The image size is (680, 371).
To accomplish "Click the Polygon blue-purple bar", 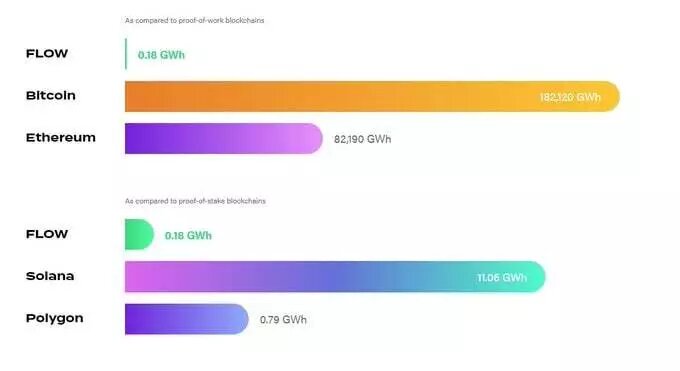I will [186, 319].
